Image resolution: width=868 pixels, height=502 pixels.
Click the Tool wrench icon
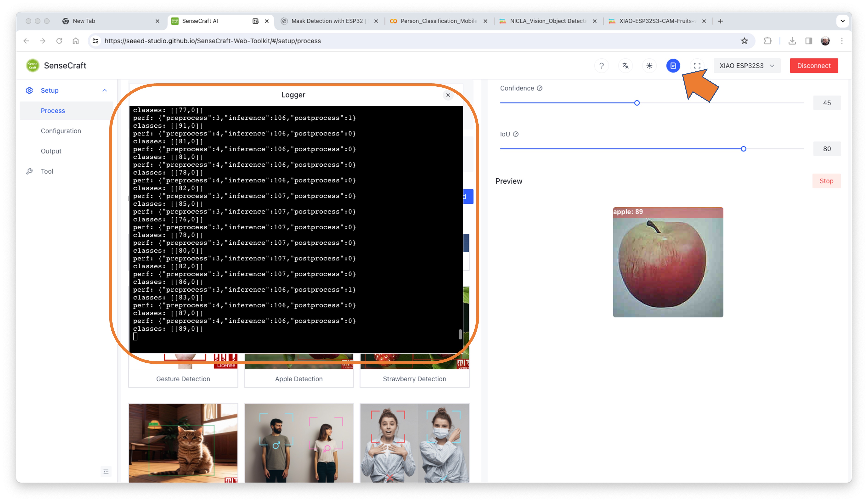29,171
